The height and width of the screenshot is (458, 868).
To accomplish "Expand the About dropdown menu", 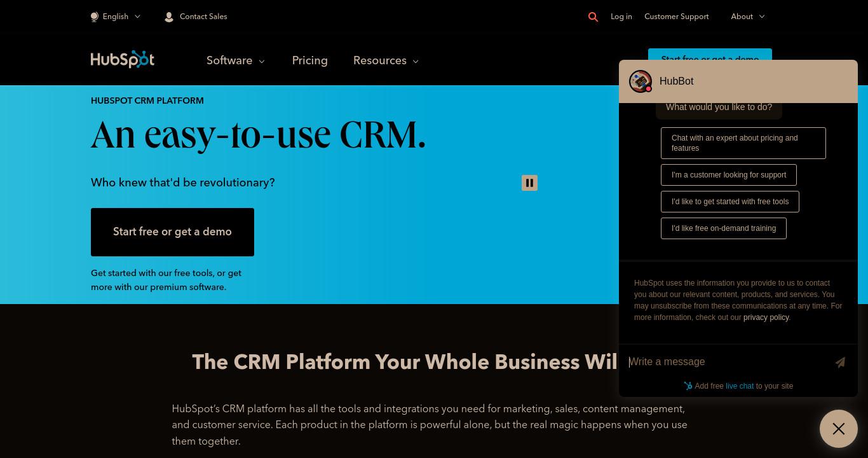I will tap(748, 17).
